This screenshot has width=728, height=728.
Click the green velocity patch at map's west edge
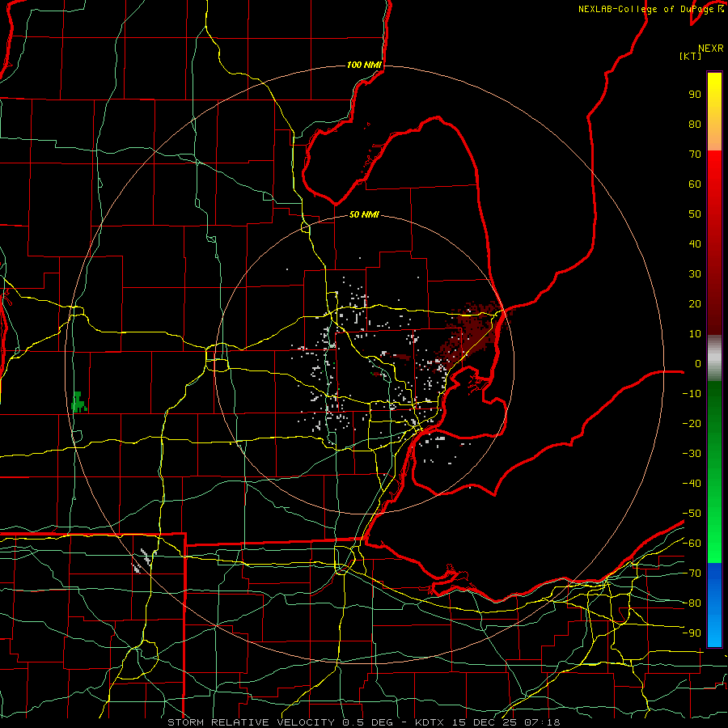pos(79,402)
